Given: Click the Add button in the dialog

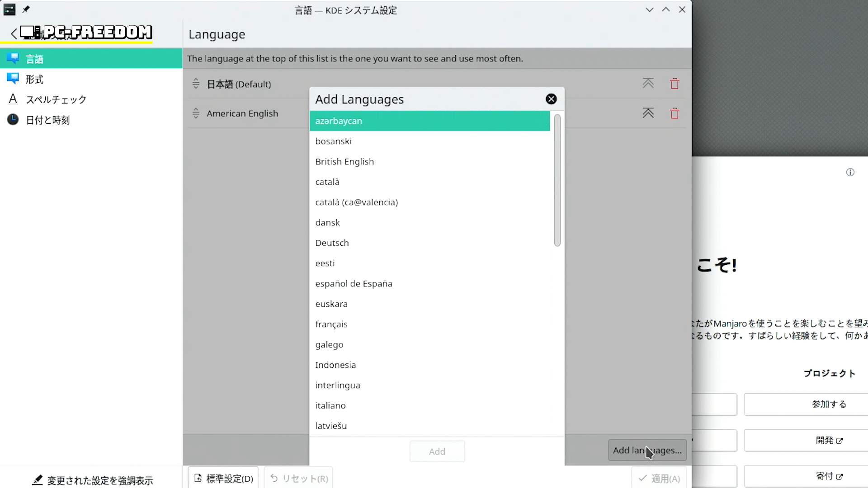Looking at the screenshot, I should (x=437, y=451).
